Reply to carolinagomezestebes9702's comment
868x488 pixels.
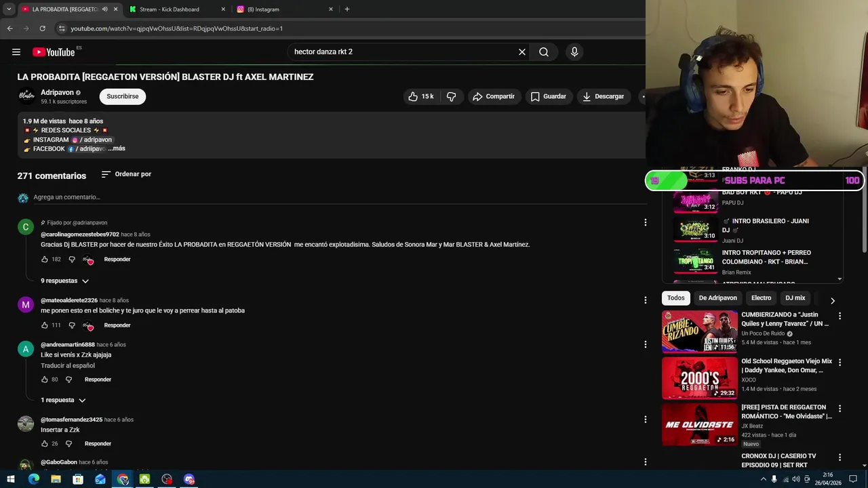click(x=117, y=260)
